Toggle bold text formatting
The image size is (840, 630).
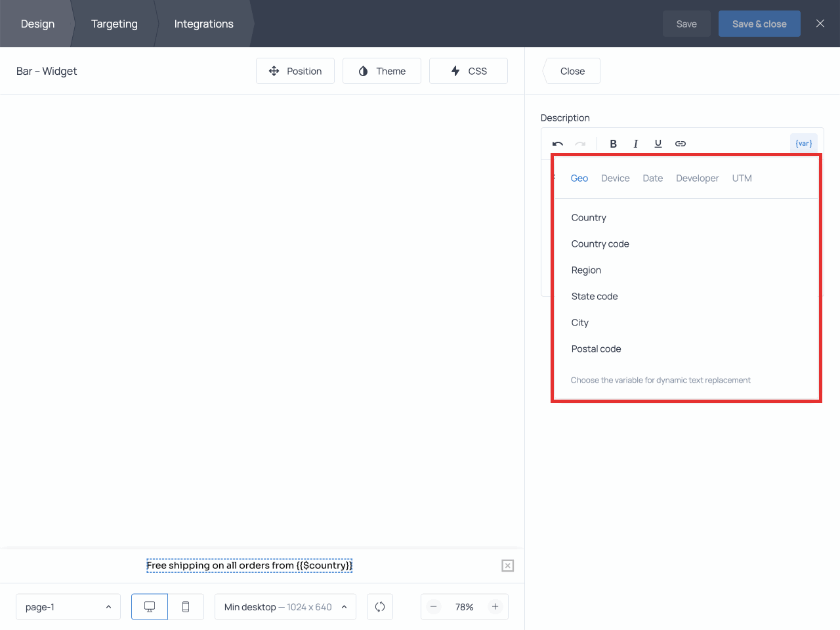point(613,144)
